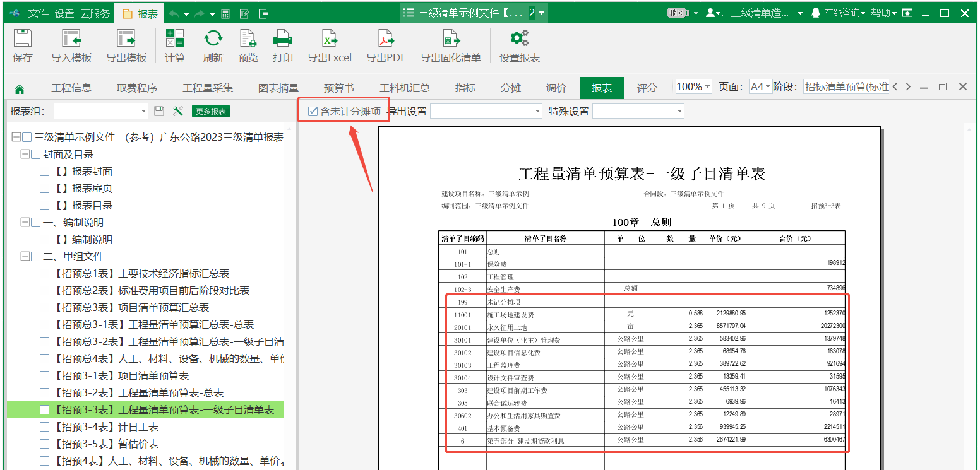Image resolution: width=980 pixels, height=470 pixels.
Task: Click the pin window icon beside 帮助
Action: pos(907,13)
